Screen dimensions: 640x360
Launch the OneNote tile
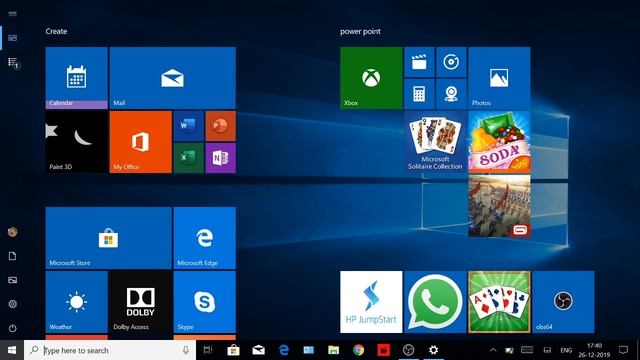(x=221, y=158)
